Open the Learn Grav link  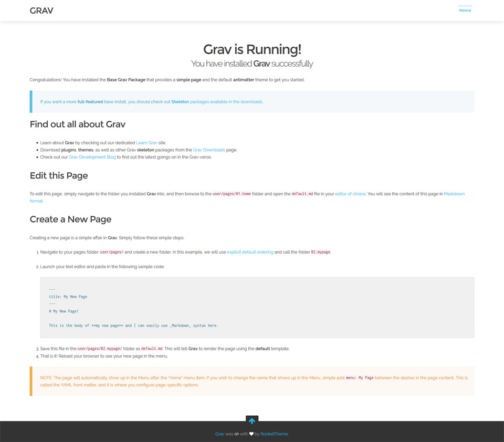[x=146, y=143]
